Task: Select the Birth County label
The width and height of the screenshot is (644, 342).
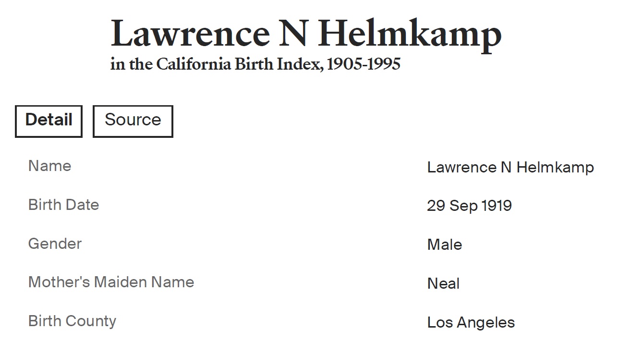Action: [72, 321]
